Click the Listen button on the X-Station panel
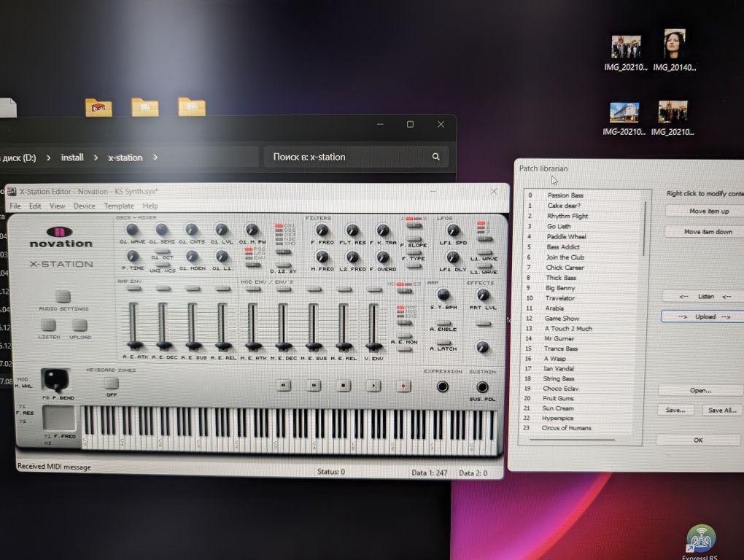Screen dimensions: 744x560 [48, 325]
